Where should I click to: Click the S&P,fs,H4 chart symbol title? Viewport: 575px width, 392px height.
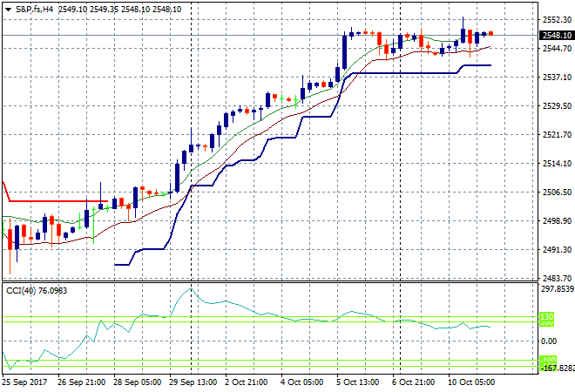click(x=35, y=9)
